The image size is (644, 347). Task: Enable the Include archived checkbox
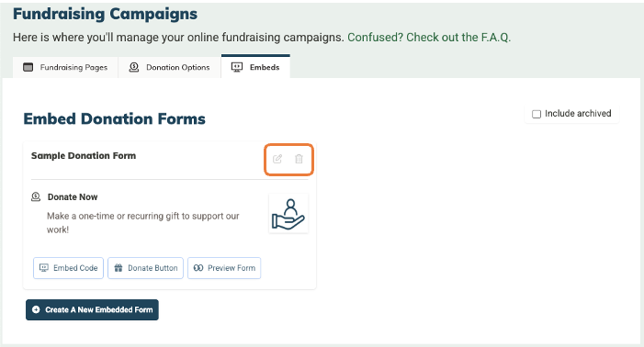pos(537,114)
